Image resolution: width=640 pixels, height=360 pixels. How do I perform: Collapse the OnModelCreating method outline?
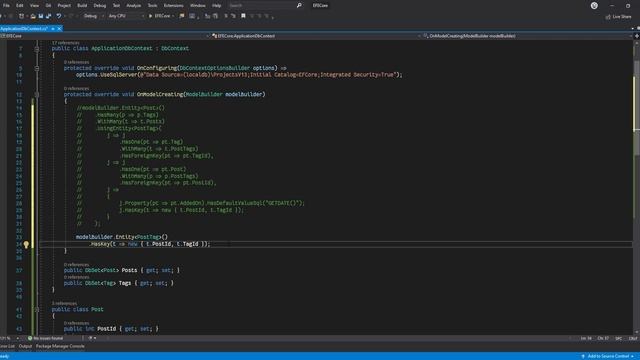coord(37,94)
